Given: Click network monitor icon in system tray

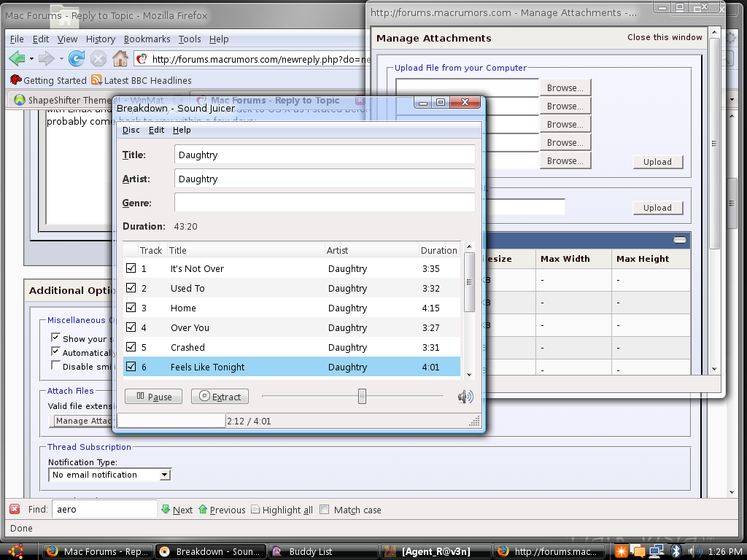Looking at the screenshot, I should coord(657,551).
